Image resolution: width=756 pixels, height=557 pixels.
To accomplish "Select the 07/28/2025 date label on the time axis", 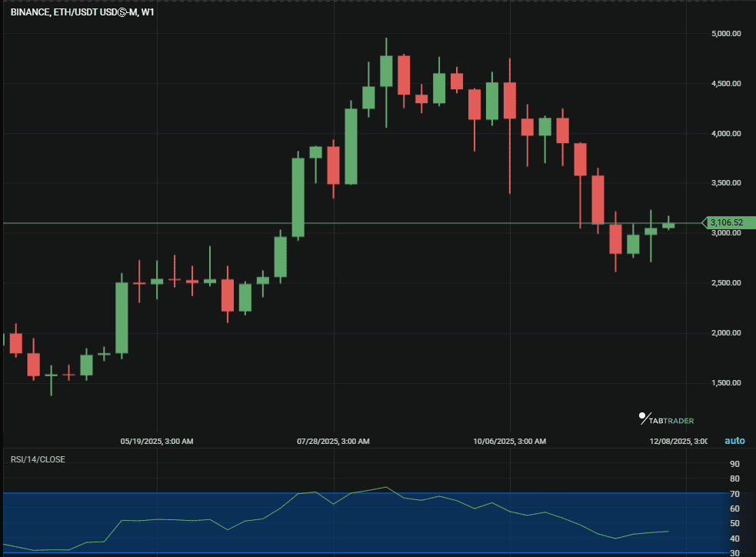I will coord(333,441).
